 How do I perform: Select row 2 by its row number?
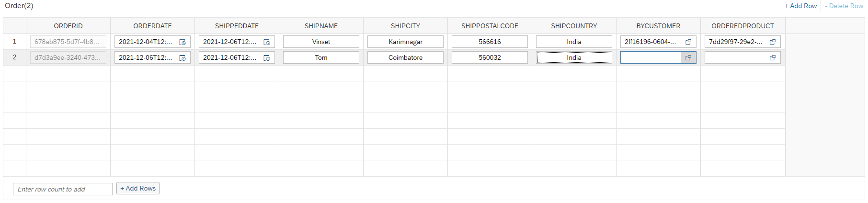pos(14,57)
